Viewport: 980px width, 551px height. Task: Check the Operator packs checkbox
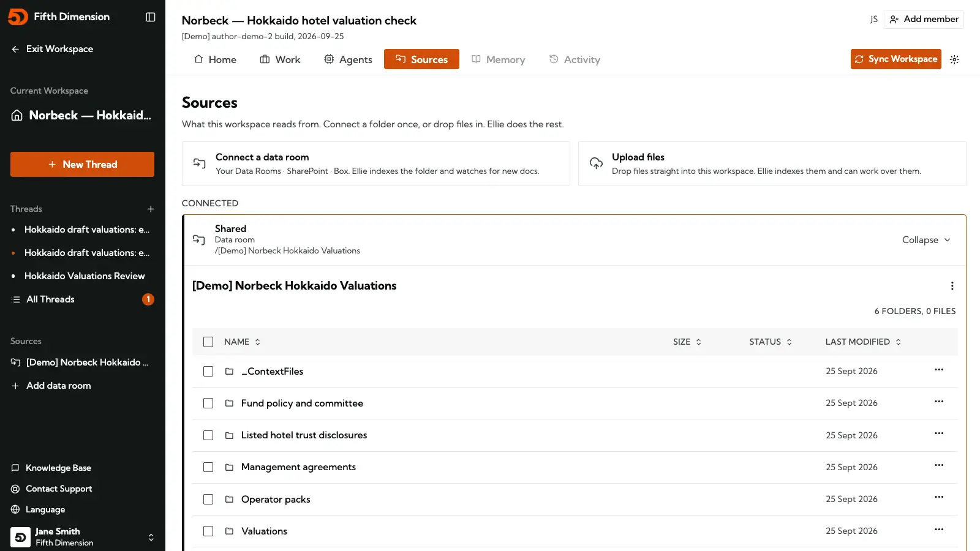(x=208, y=500)
